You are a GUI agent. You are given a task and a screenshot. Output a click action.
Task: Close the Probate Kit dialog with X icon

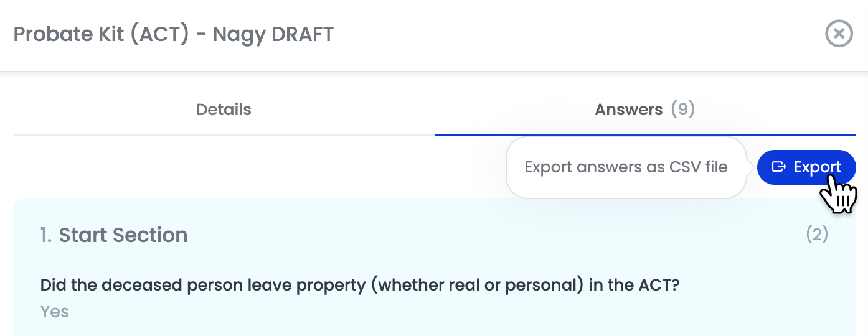[x=839, y=34]
